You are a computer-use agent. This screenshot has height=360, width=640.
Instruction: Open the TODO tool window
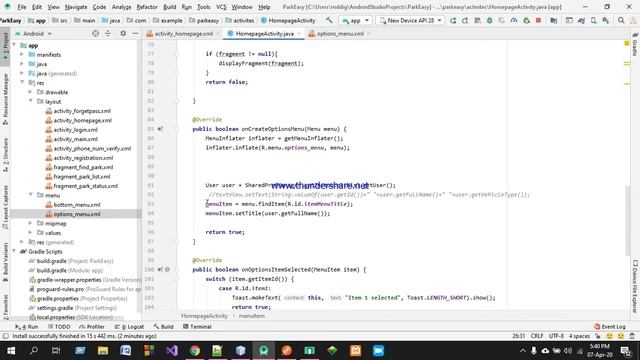coord(59,327)
